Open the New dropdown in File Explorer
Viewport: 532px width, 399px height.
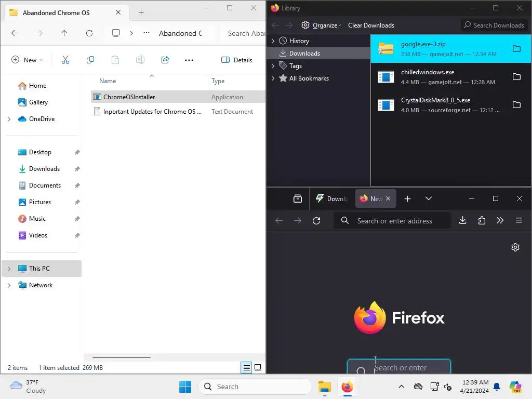click(27, 60)
